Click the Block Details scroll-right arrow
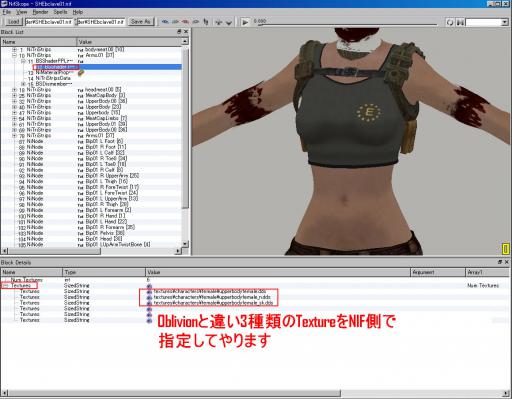The width and height of the screenshot is (512, 399). tap(507, 393)
